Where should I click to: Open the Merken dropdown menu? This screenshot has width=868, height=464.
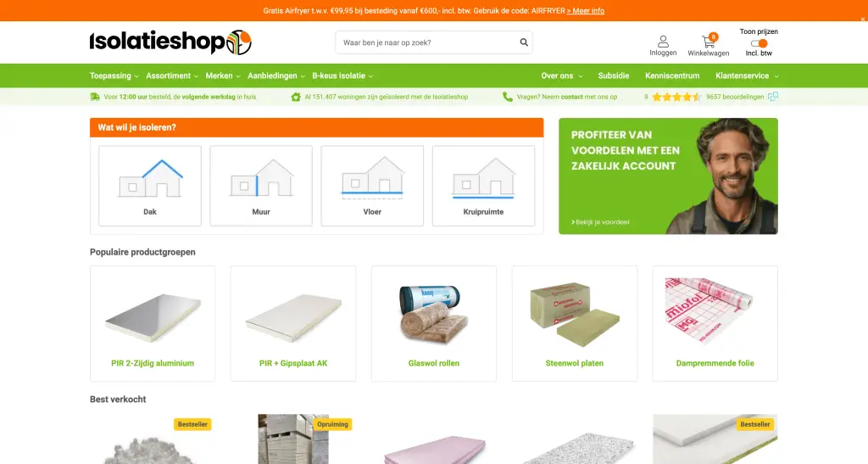click(x=223, y=75)
